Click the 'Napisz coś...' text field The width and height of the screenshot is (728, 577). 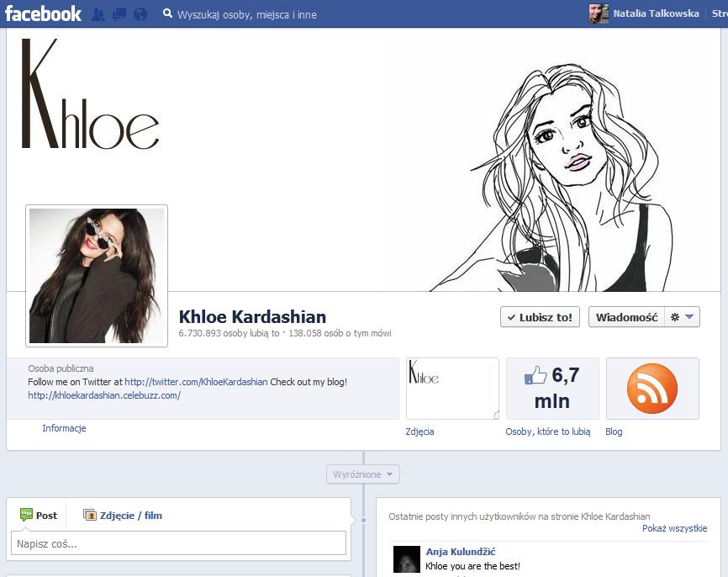[x=179, y=543]
